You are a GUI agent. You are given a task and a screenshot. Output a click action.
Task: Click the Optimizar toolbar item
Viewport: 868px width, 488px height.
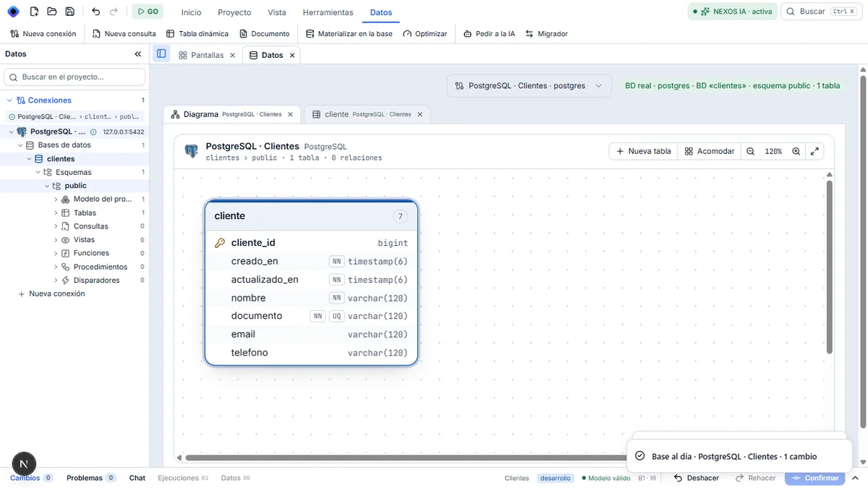click(425, 34)
